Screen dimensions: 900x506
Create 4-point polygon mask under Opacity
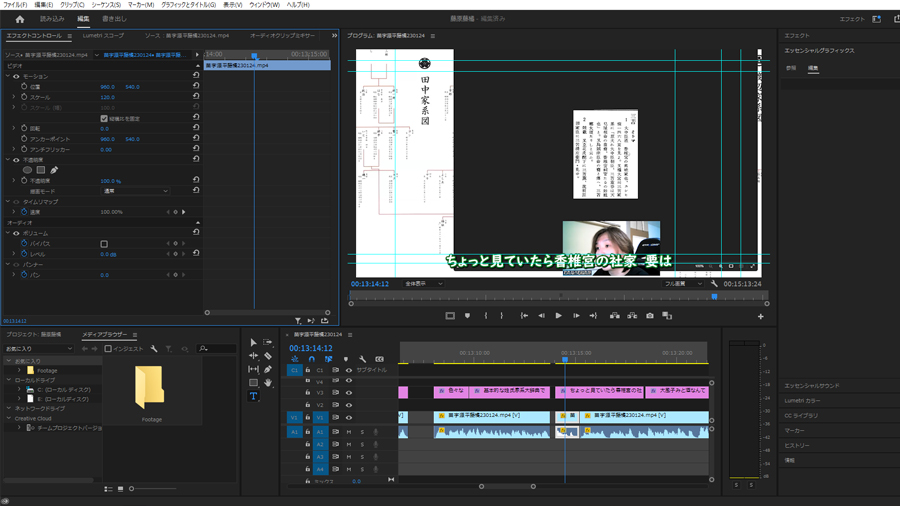41,170
